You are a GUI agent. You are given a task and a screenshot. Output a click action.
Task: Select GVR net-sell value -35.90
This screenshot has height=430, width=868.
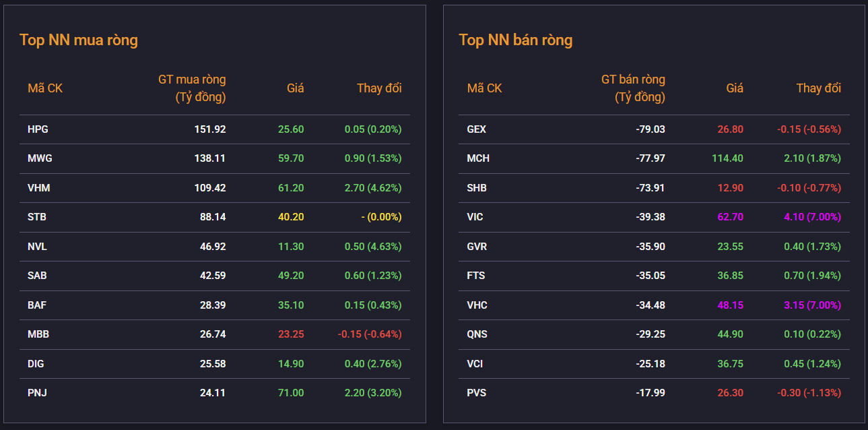click(x=650, y=247)
